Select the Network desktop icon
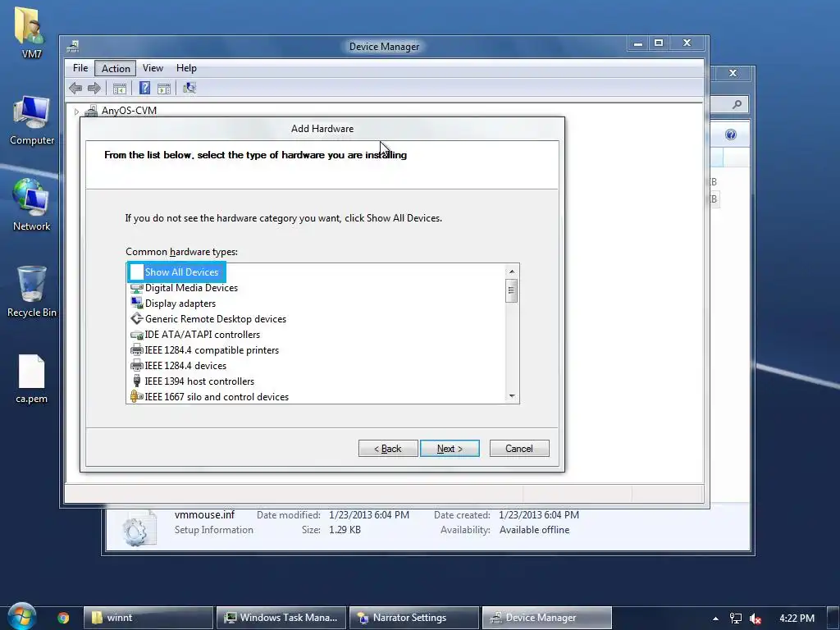Image resolution: width=840 pixels, height=630 pixels. [31, 197]
